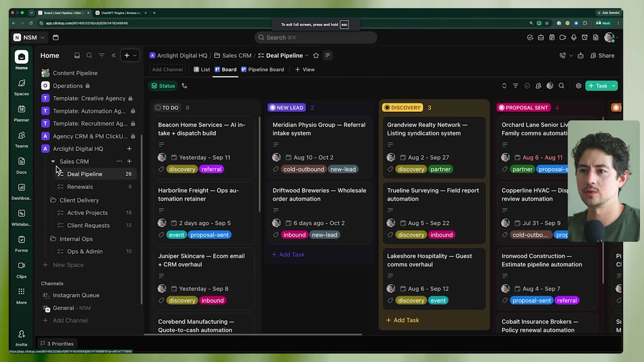644x362 pixels.
Task: Open Whiteboards in the left rail
Action: coord(21,217)
